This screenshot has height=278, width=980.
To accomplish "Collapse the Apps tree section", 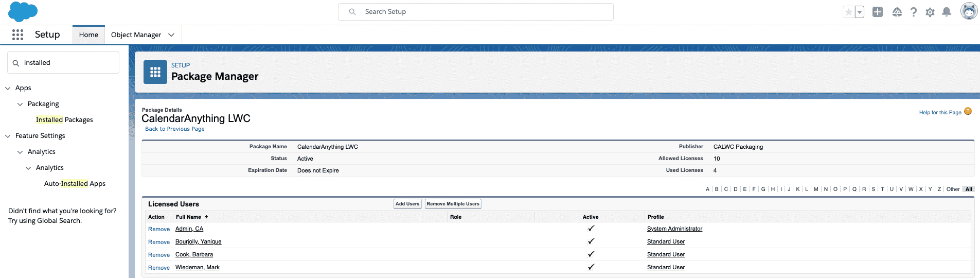I will click(8, 88).
